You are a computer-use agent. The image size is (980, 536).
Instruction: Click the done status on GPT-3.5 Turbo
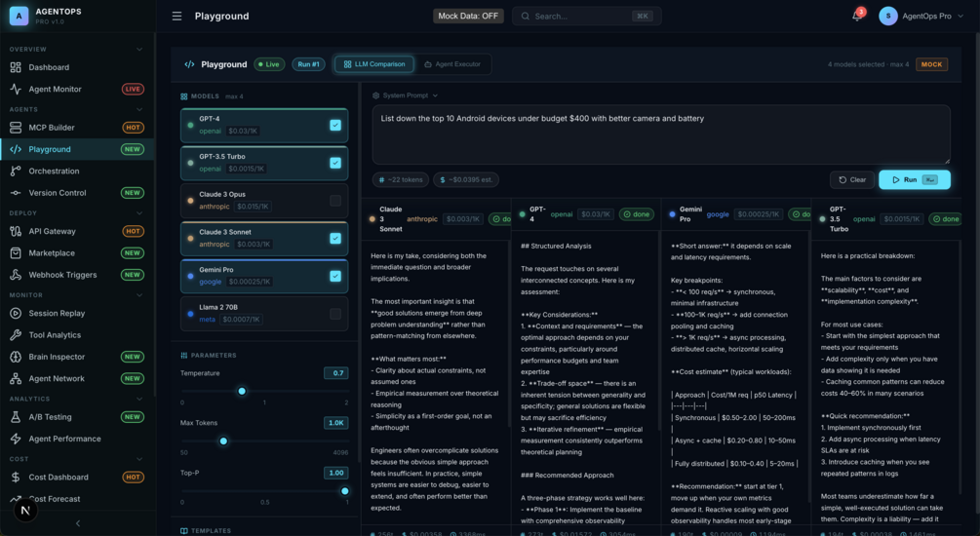[x=945, y=219]
